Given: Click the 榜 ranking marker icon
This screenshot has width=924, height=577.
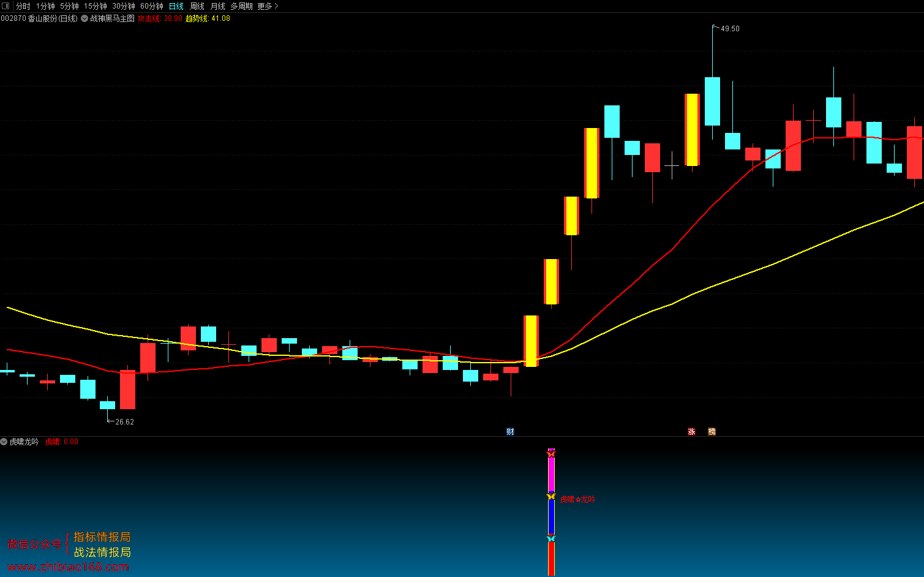Looking at the screenshot, I should tap(712, 432).
